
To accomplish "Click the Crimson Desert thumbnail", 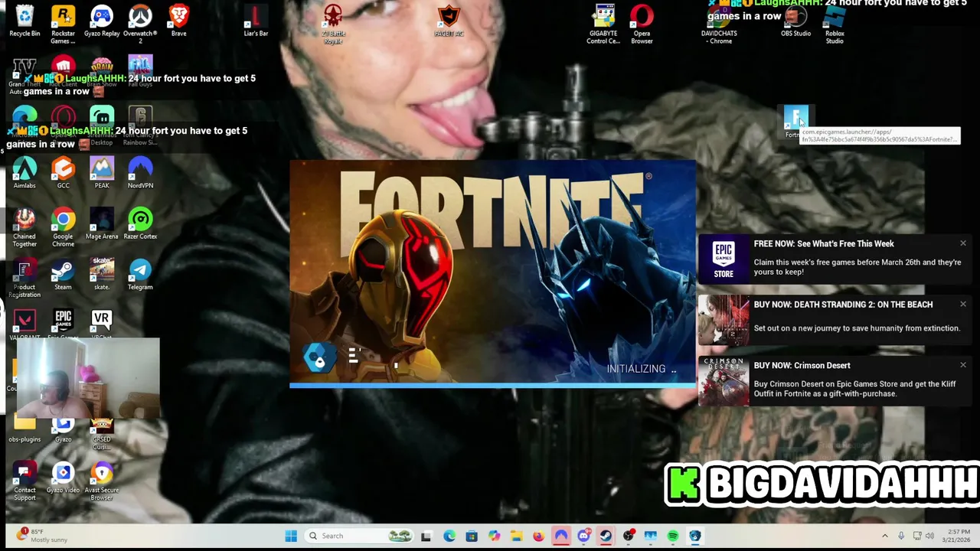I will coord(724,381).
